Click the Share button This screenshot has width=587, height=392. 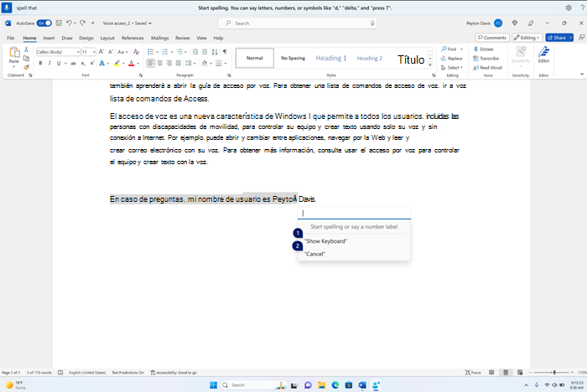point(556,38)
